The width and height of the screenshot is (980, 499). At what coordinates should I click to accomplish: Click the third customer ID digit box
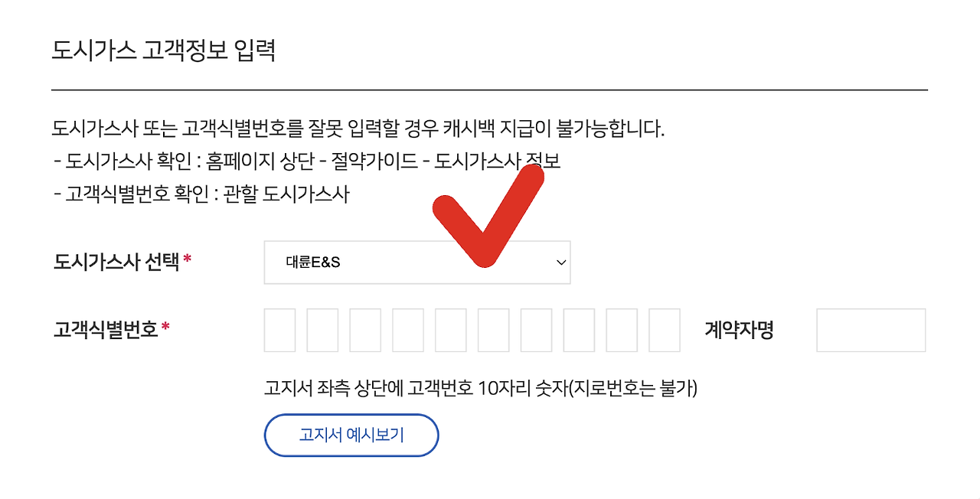coord(364,329)
